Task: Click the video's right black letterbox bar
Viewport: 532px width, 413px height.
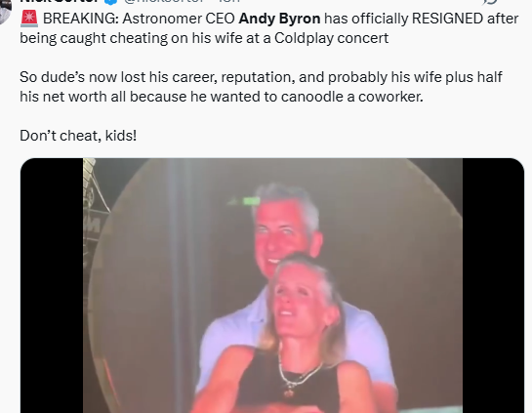Action: click(x=493, y=285)
